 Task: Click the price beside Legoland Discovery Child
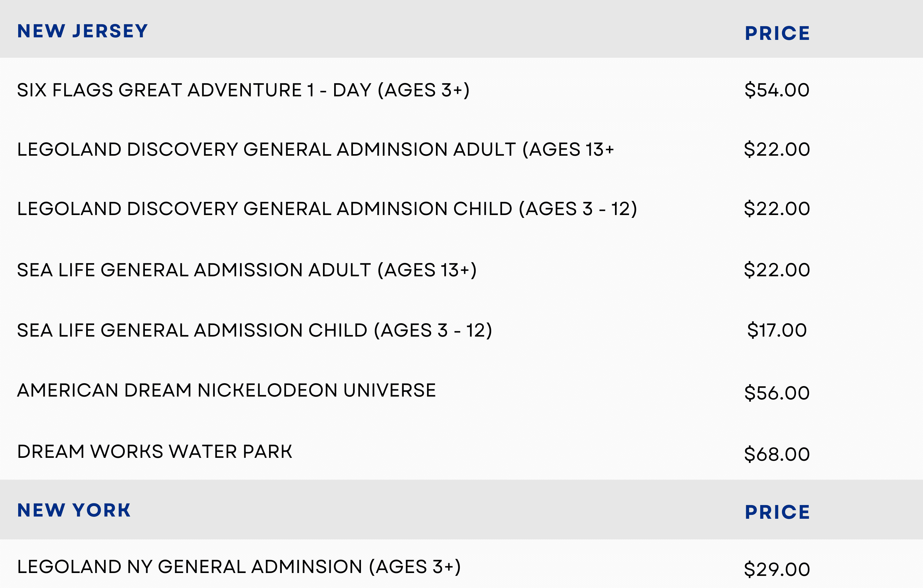point(777,209)
